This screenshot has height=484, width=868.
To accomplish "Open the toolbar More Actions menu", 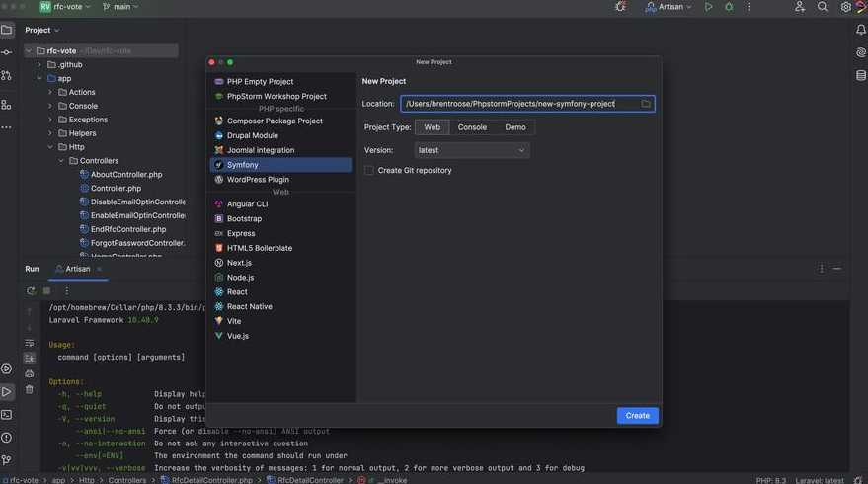I will [x=749, y=7].
